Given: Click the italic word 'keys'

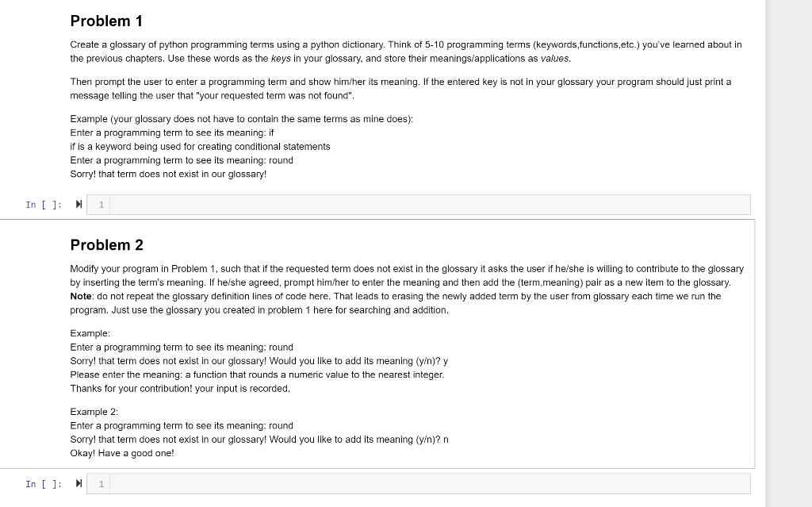Looking at the screenshot, I should tap(281, 59).
